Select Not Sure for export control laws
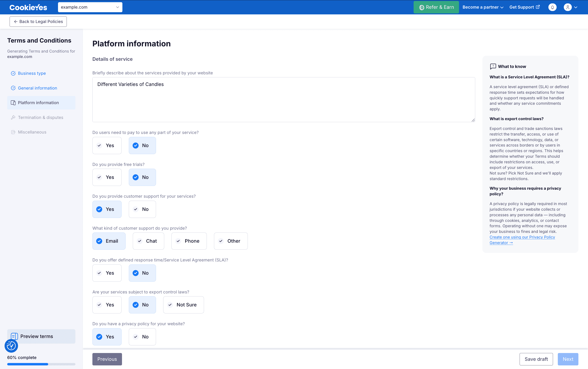Image resolution: width=588 pixels, height=369 pixels. 184,305
